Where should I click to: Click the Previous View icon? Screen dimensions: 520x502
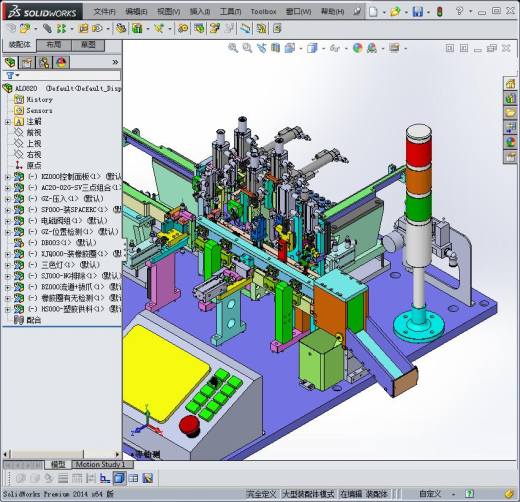[x=262, y=48]
